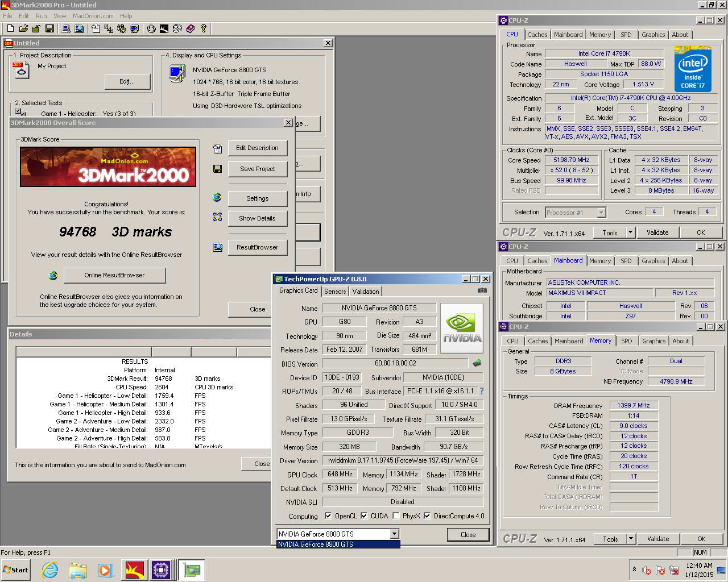
Task: Open About tab in Mainboard CPU-Z window
Action: coord(680,261)
